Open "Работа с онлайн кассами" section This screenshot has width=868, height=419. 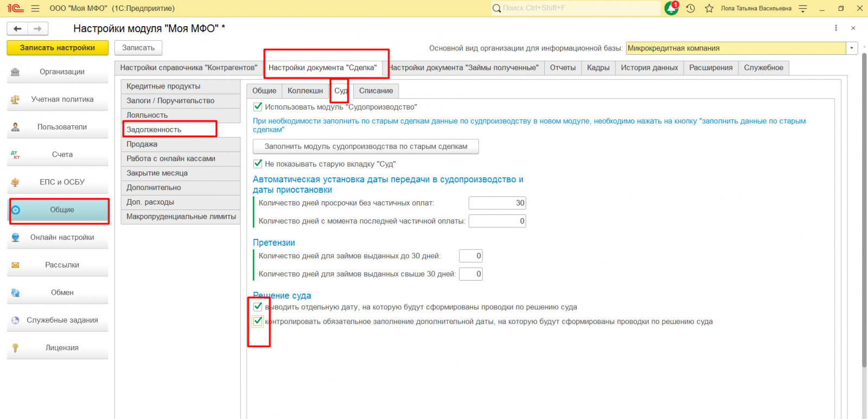[x=181, y=158]
